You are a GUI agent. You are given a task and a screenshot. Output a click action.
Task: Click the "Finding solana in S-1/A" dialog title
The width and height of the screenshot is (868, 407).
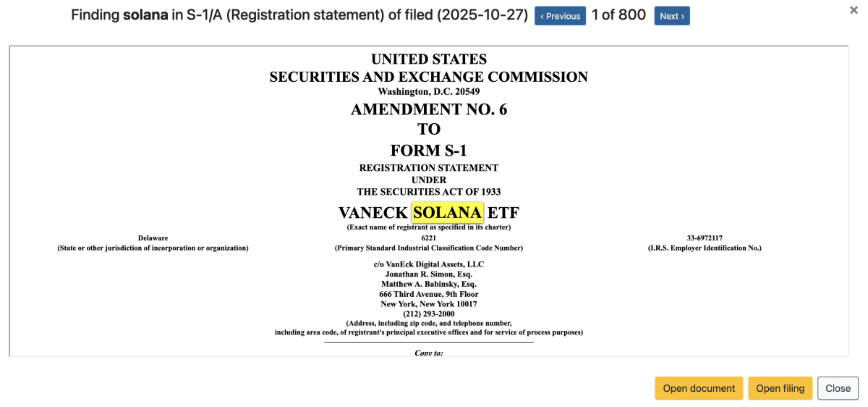tap(299, 15)
